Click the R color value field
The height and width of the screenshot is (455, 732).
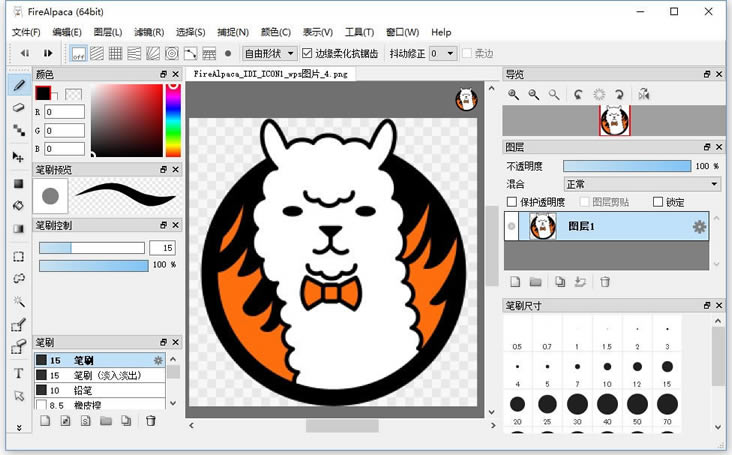pyautogui.click(x=64, y=112)
